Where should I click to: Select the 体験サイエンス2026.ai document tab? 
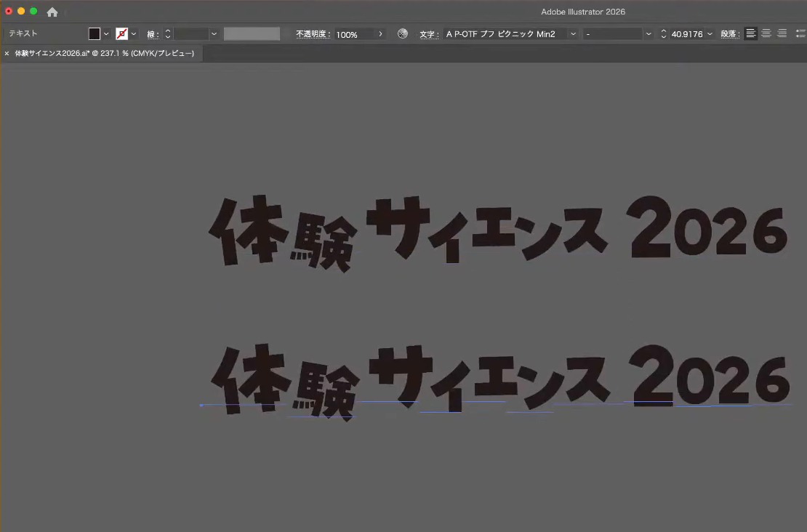coord(105,54)
